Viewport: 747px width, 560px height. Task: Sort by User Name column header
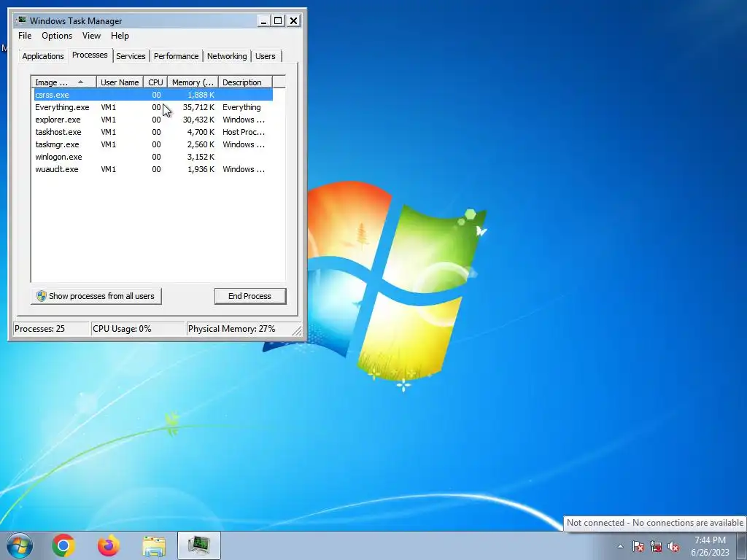point(120,82)
